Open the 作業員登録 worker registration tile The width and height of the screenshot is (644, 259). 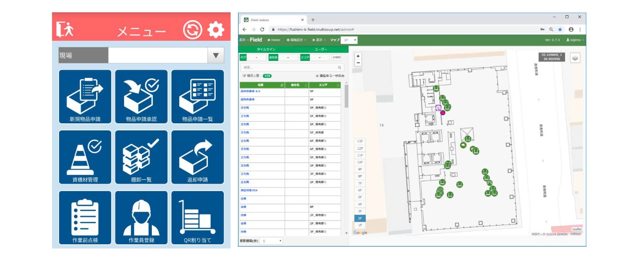tap(141, 218)
